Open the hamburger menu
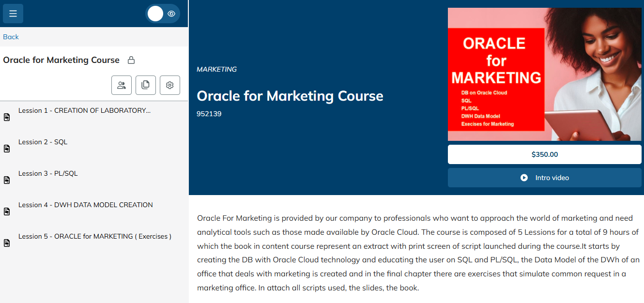Image resolution: width=644 pixels, height=303 pixels. (13, 14)
